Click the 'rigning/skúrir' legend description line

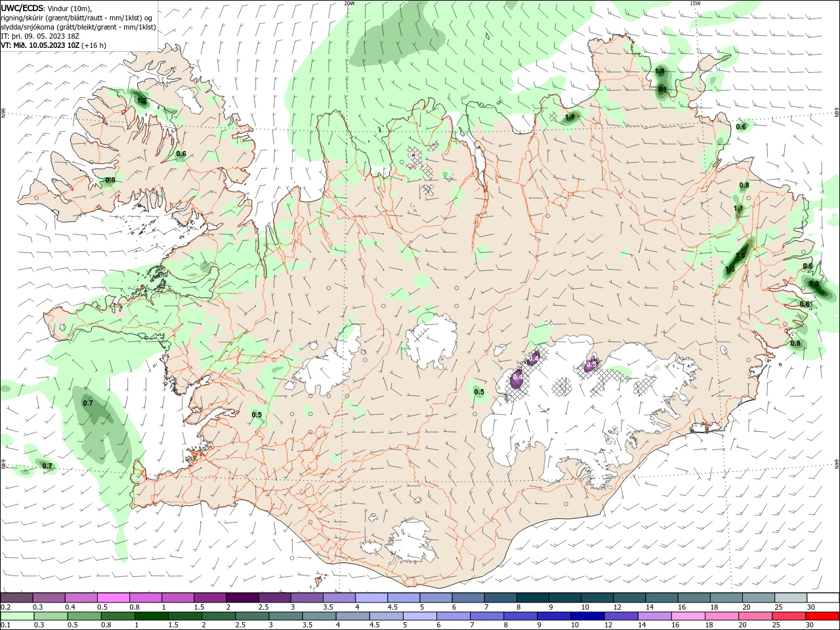tap(76, 18)
